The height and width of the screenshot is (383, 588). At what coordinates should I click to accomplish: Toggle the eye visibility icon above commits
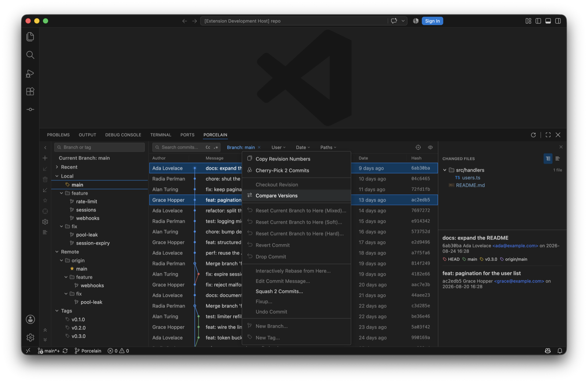pyautogui.click(x=430, y=147)
